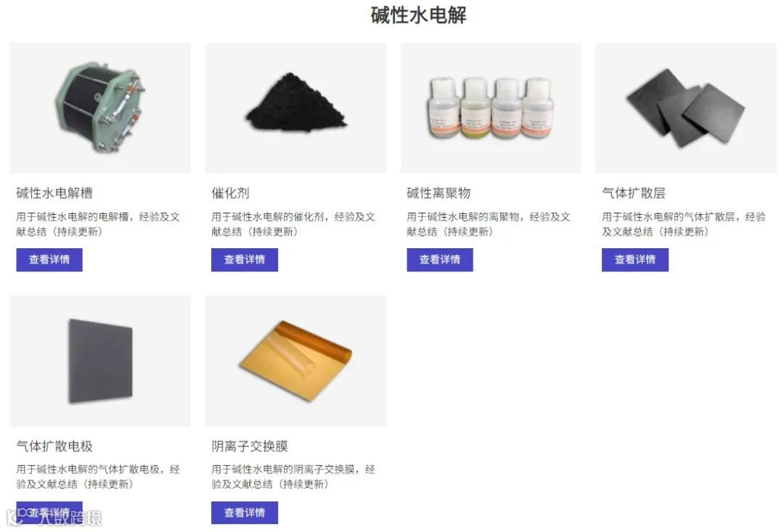Open the 阴离子交换膜 yellow membrane image
Image resolution: width=784 pixels, height=532 pixels.
tap(295, 361)
